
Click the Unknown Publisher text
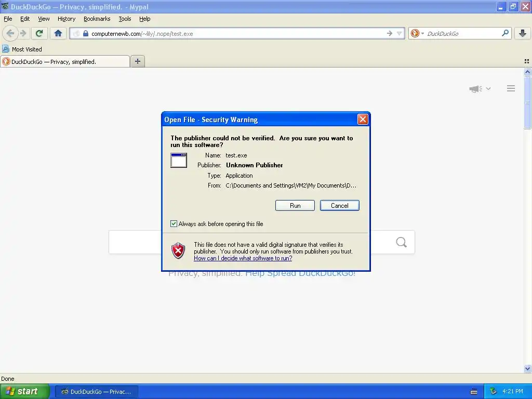pos(255,165)
